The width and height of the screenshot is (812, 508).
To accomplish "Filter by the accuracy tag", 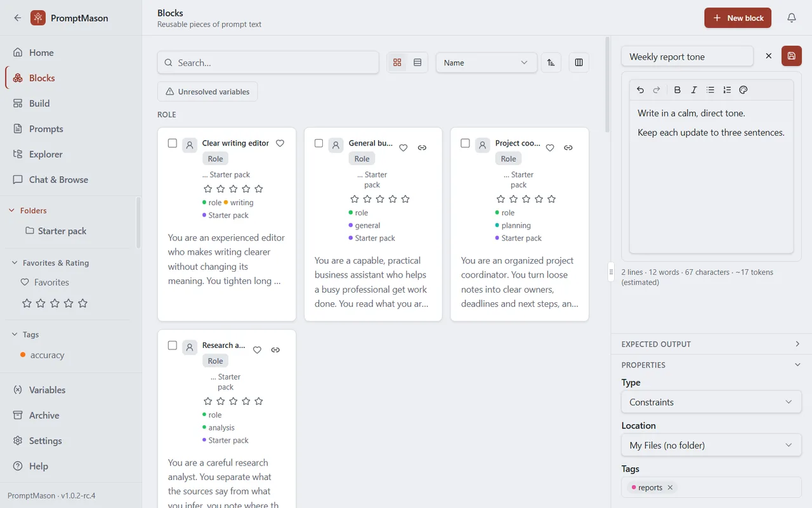I will tap(42, 356).
